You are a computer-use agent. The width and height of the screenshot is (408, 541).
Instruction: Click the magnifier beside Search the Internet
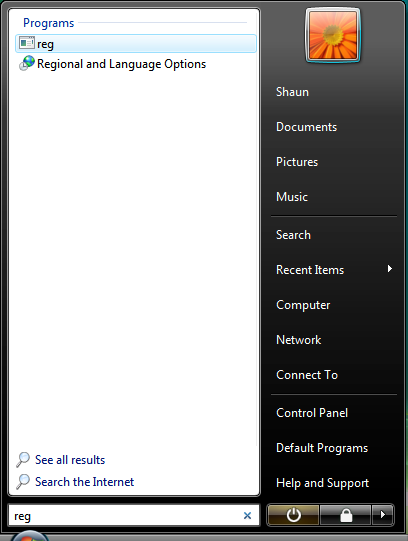[x=23, y=482]
